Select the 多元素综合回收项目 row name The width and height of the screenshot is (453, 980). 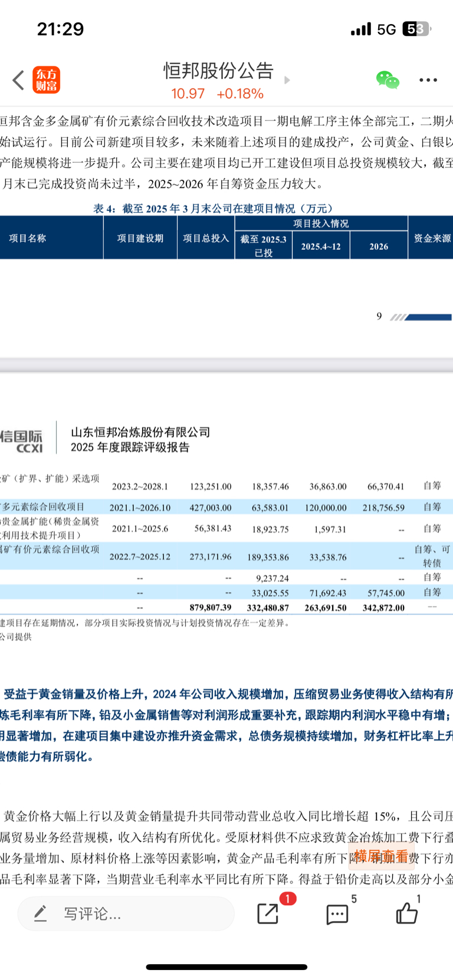(42, 507)
